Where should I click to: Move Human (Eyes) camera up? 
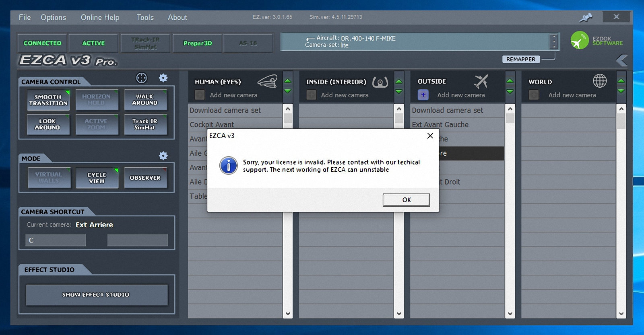pos(288,81)
